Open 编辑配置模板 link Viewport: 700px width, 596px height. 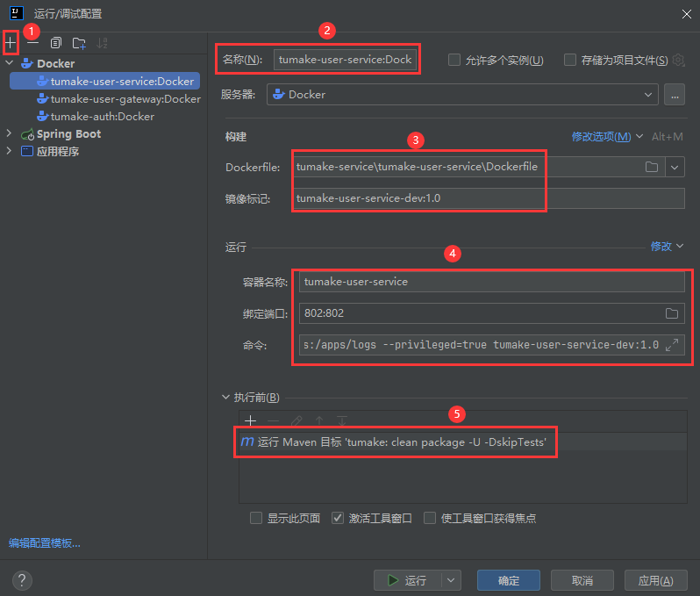pyautogui.click(x=45, y=543)
